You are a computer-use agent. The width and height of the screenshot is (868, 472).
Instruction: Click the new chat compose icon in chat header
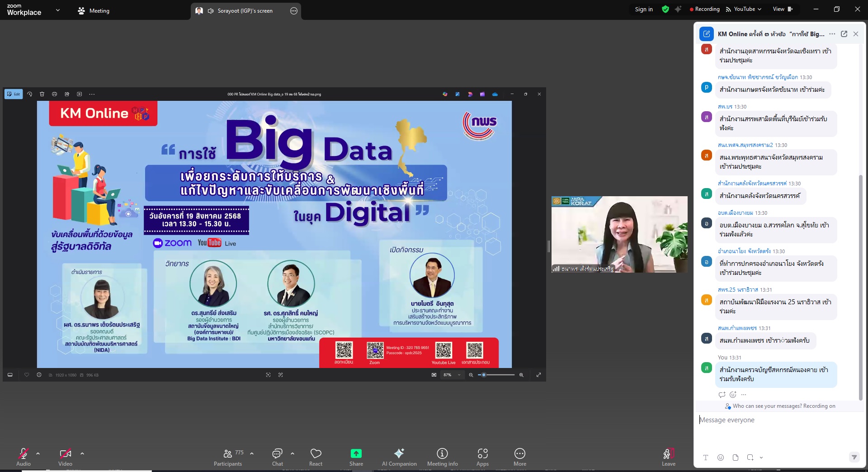coord(707,34)
